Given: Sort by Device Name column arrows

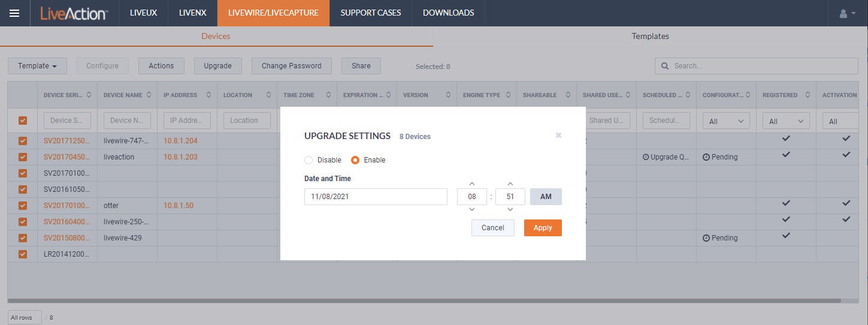Looking at the screenshot, I should tap(149, 95).
